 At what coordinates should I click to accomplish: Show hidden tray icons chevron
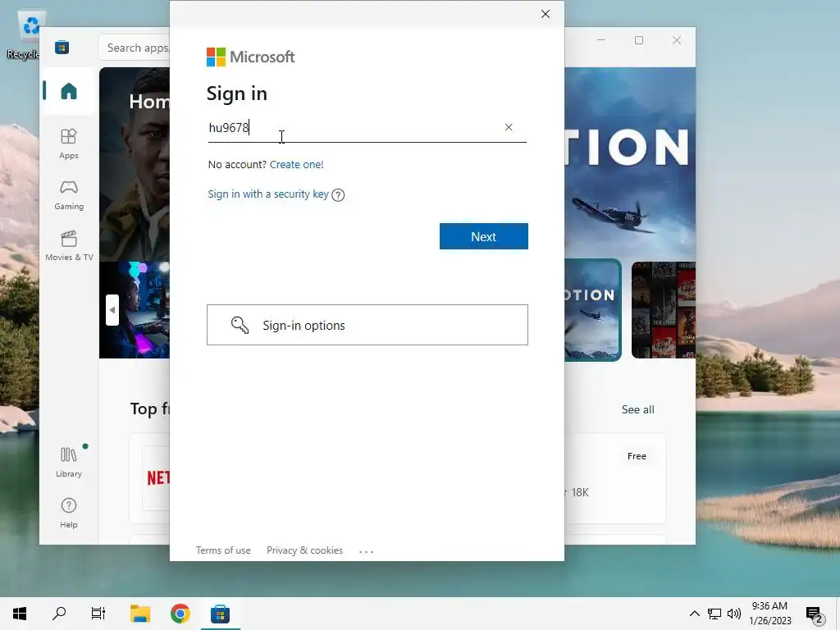coord(694,614)
